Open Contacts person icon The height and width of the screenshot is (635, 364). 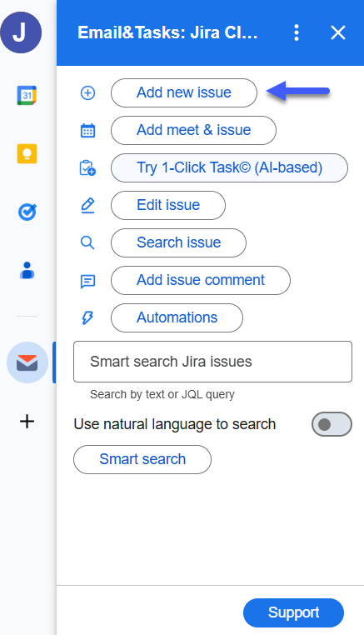coord(27,271)
